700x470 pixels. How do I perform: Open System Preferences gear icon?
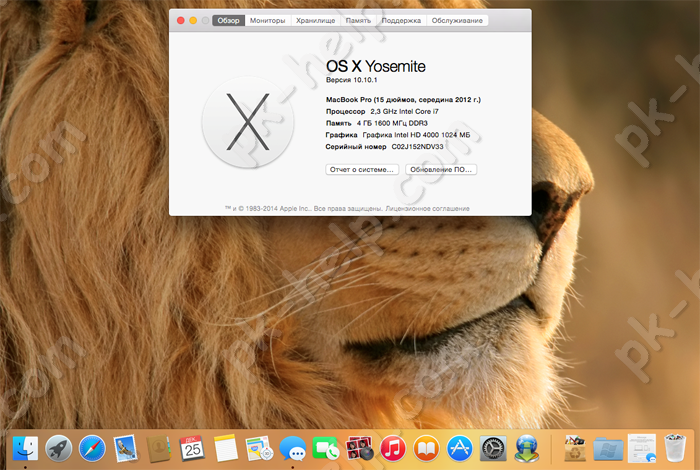click(493, 448)
